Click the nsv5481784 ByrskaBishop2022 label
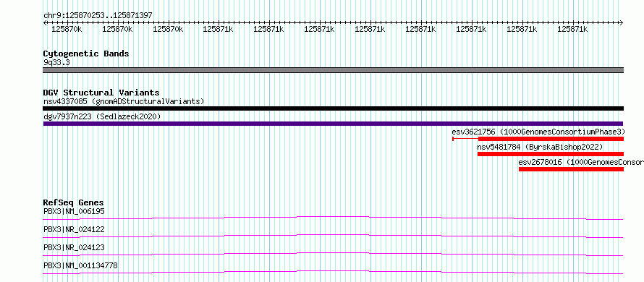This screenshot has height=282, width=644. 540,147
